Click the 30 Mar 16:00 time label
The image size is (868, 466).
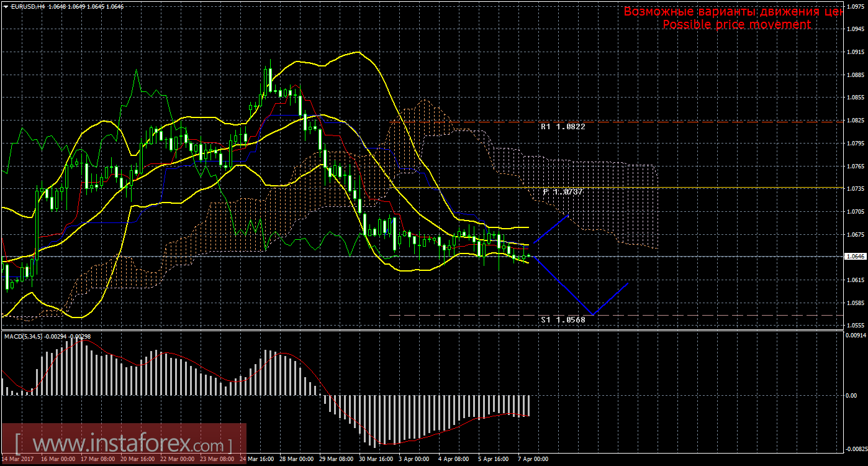tap(376, 459)
